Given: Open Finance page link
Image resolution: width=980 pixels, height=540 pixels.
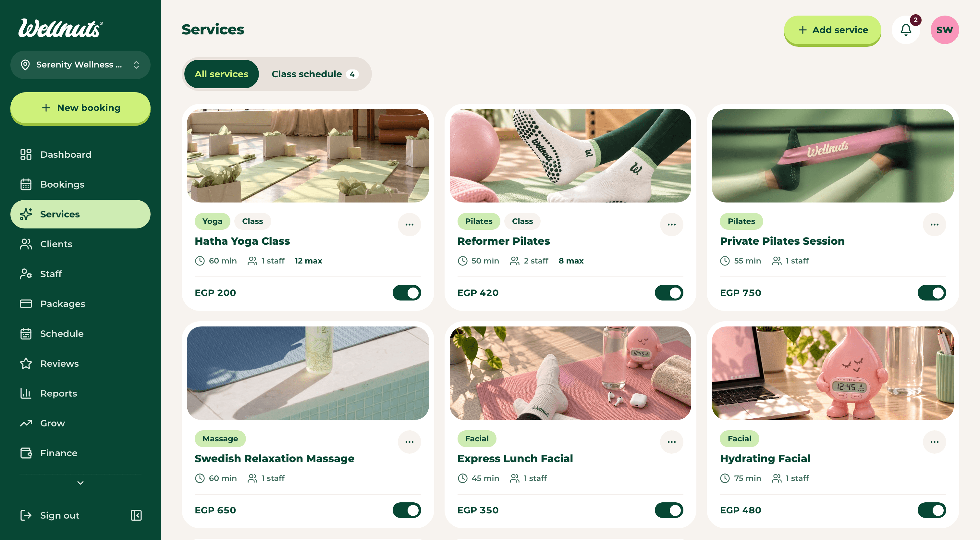Looking at the screenshot, I should point(80,453).
